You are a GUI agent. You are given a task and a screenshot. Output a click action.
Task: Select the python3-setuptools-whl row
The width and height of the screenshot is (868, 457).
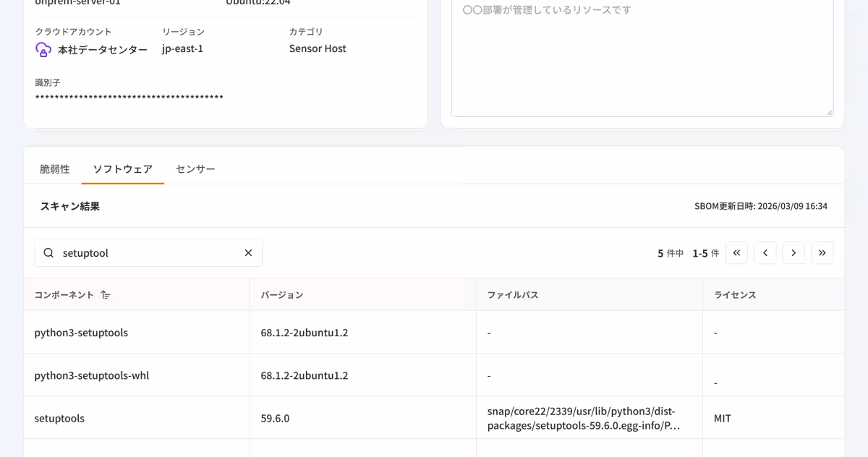(137, 375)
